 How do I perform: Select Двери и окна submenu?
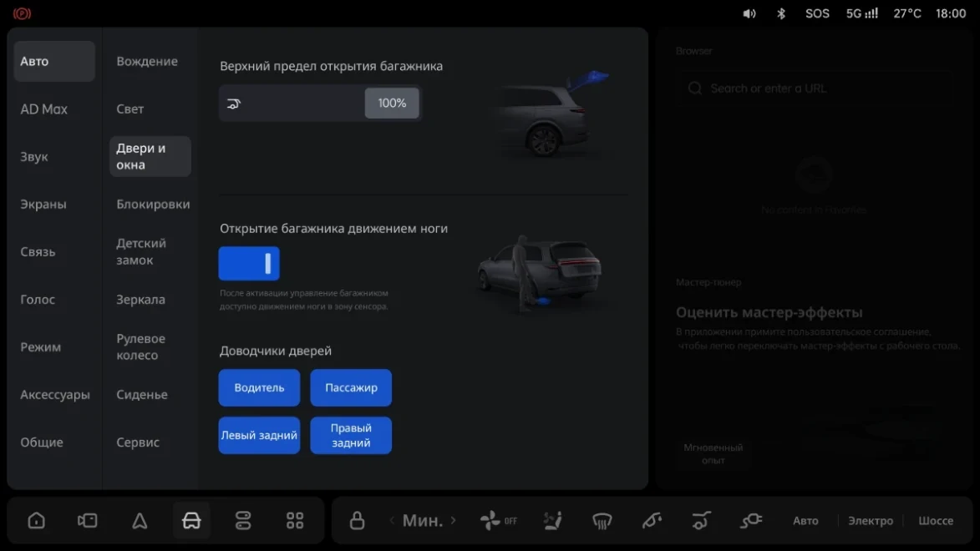150,157
